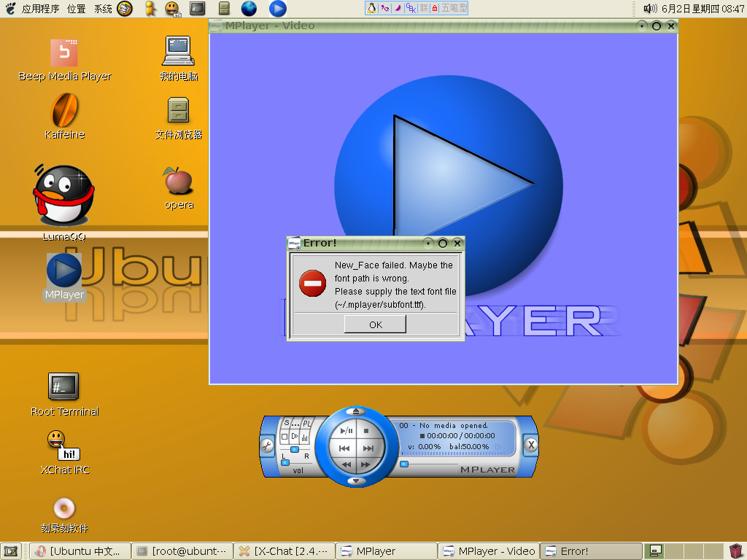Open preferences via the wrench icon
This screenshot has width=747, height=560.
[267, 446]
